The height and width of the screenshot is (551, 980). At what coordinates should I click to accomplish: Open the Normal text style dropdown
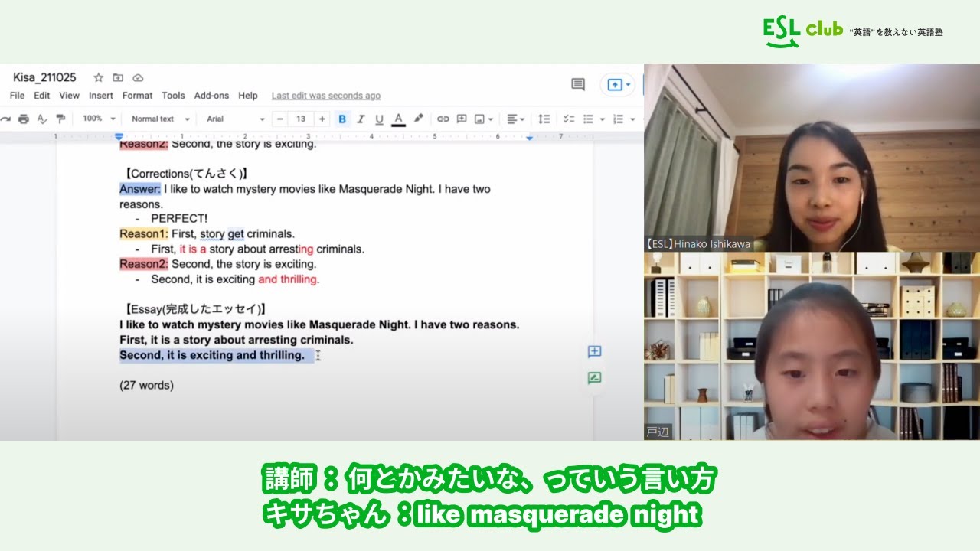(160, 119)
